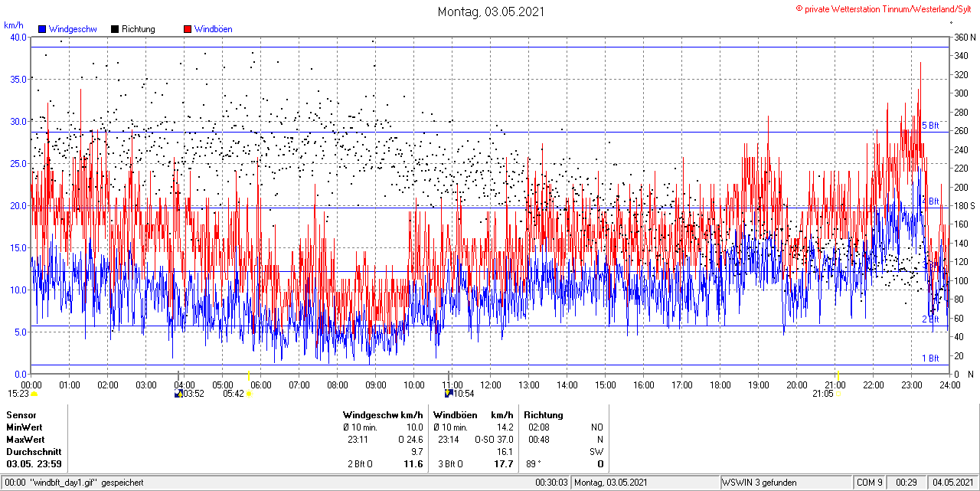Click the 360 N direction axis label
Image resolution: width=980 pixels, height=491 pixels.
(964, 38)
